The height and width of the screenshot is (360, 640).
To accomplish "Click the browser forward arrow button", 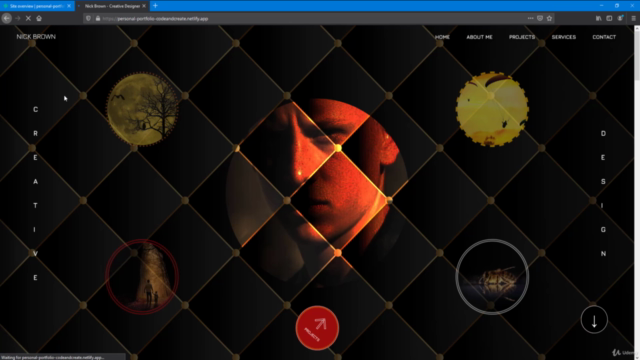I will [x=18, y=18].
